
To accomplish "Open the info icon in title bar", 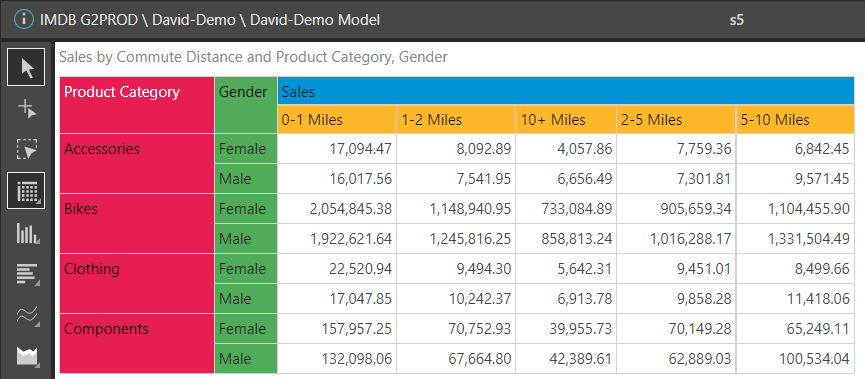I will [24, 20].
